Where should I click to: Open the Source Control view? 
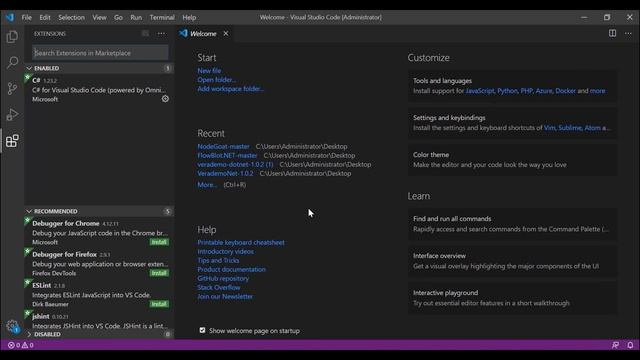12,89
